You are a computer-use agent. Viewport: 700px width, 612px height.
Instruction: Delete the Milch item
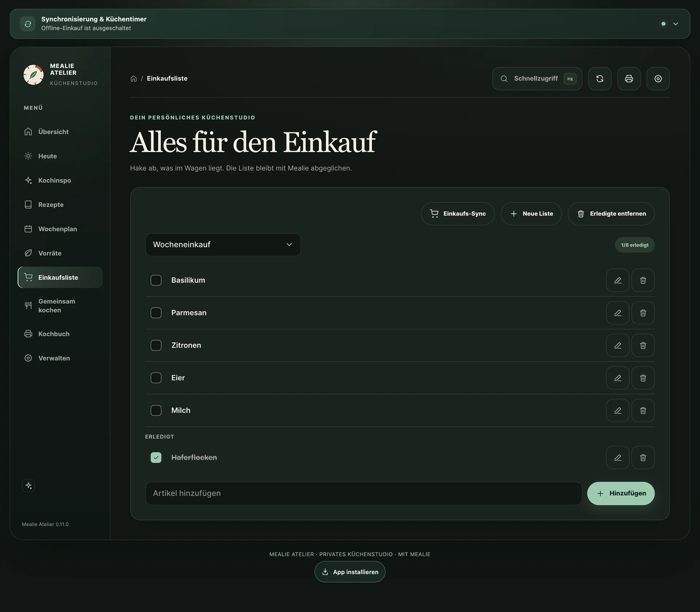643,411
